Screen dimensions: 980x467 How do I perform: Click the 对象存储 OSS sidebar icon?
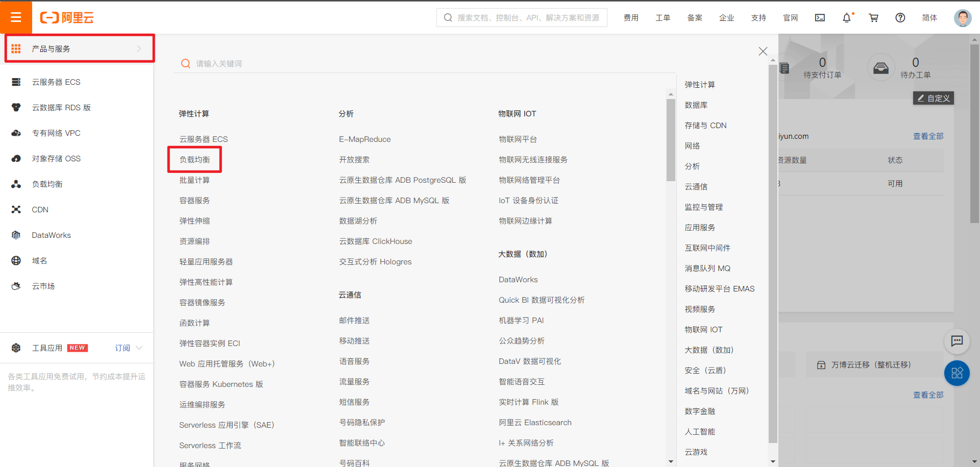[x=16, y=159]
